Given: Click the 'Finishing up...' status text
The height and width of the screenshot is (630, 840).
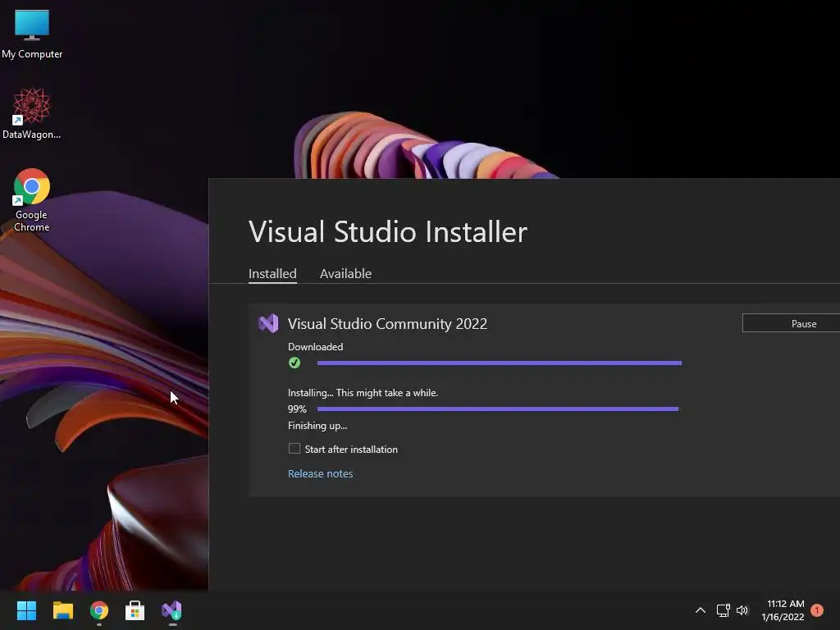Looking at the screenshot, I should click(x=317, y=426).
